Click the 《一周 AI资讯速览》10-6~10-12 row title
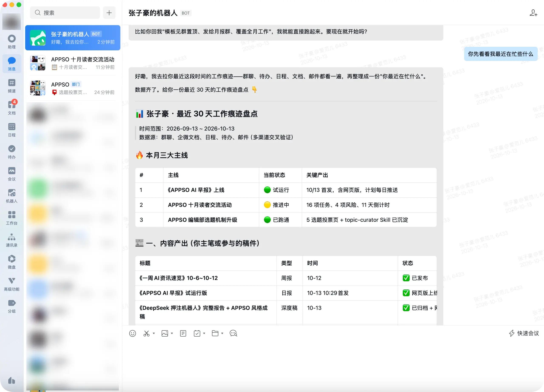Image resolution: width=544 pixels, height=392 pixels. tap(178, 278)
